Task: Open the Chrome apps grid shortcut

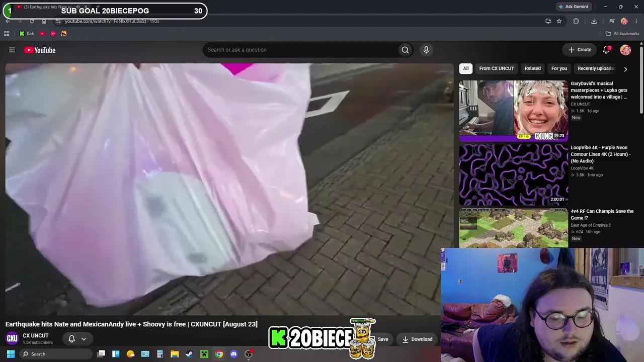Action: click(x=7, y=34)
